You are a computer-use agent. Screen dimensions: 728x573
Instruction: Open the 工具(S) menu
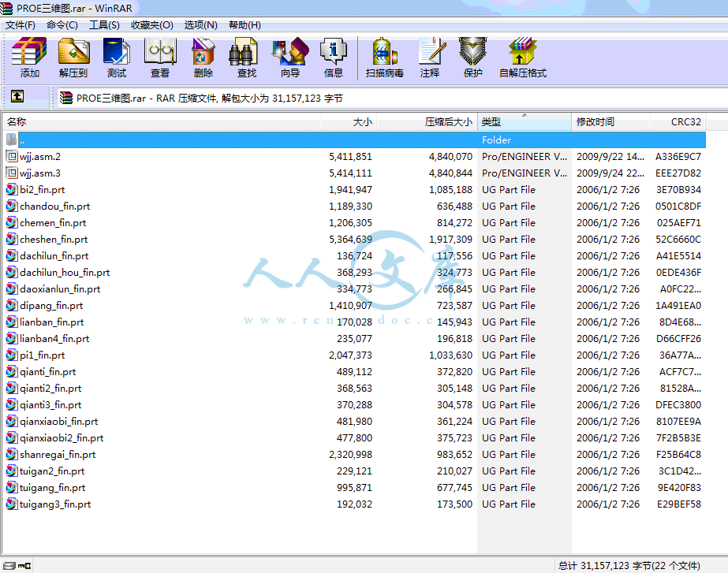[x=104, y=25]
